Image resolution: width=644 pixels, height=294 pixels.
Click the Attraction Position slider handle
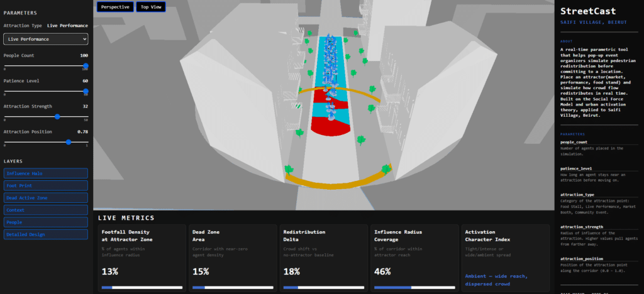(x=69, y=142)
